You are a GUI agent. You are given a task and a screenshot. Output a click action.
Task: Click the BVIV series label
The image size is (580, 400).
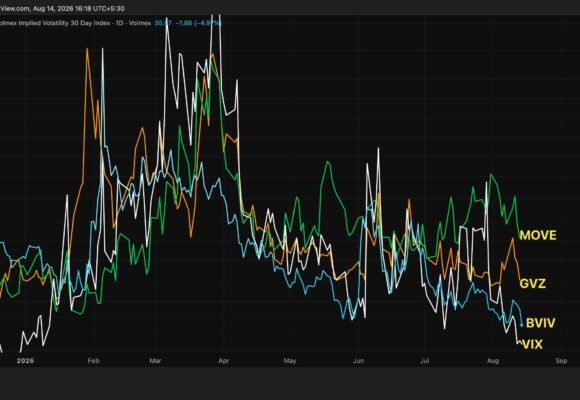[540, 323]
